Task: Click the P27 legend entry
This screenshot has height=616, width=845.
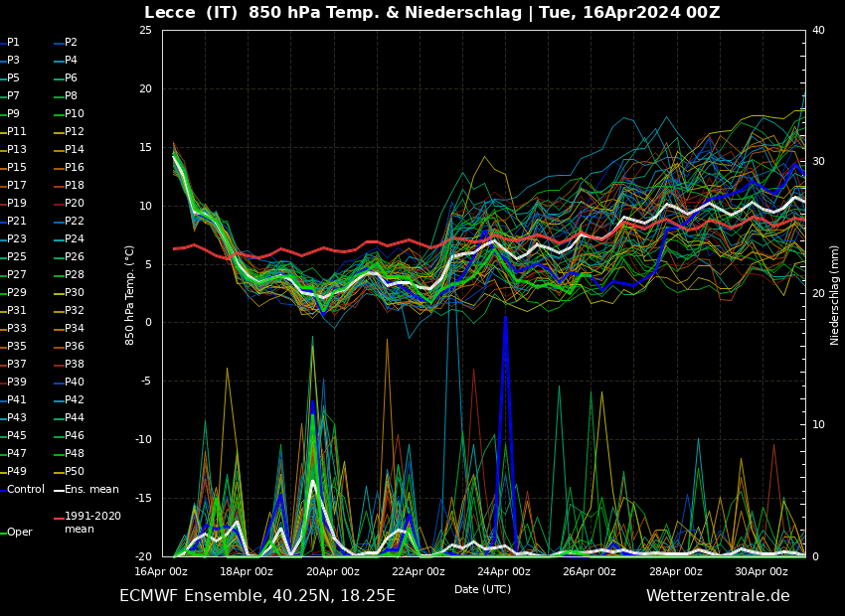Action: point(13,274)
